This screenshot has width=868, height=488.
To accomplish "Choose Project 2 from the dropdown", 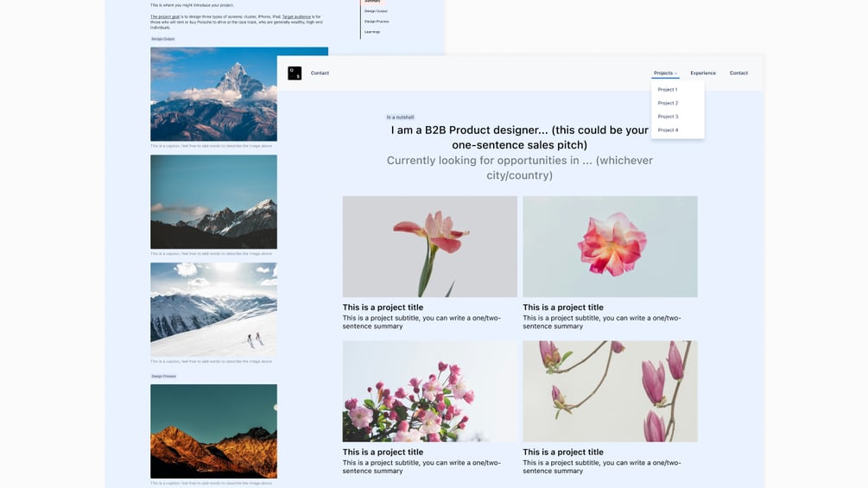I will (668, 103).
